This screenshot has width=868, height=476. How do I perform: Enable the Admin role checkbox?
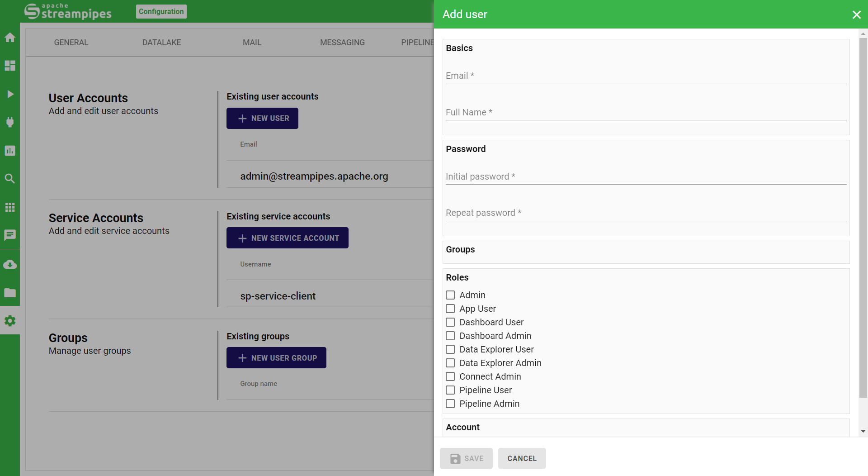(x=450, y=295)
